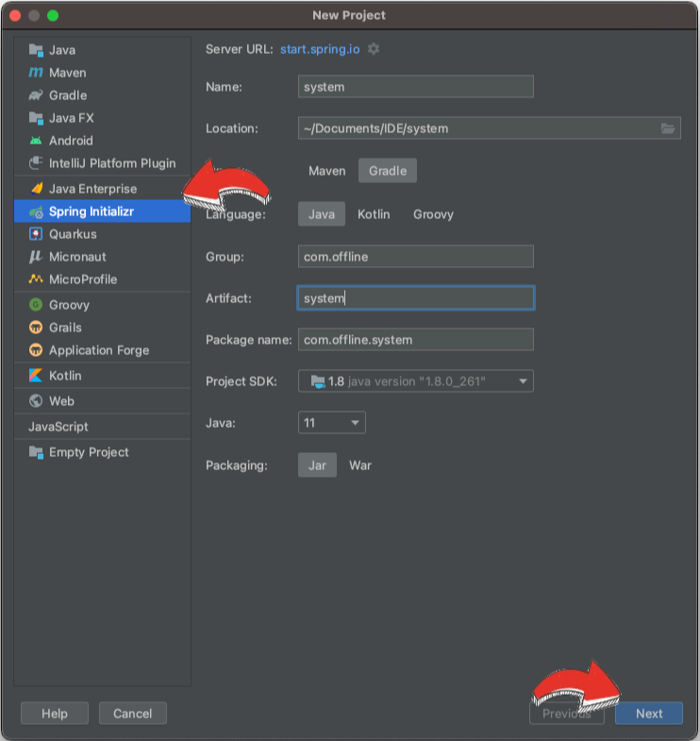
Task: Click the Micronaut mu icon
Action: point(36,257)
